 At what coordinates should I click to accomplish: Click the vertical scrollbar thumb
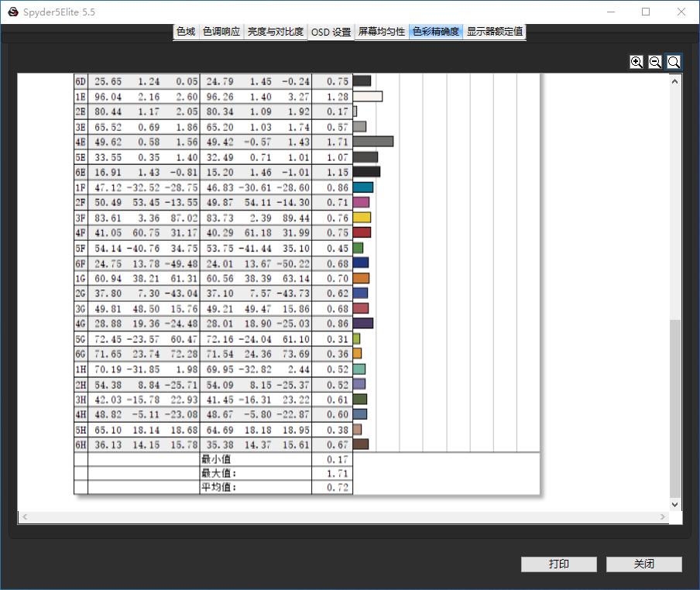[x=675, y=408]
